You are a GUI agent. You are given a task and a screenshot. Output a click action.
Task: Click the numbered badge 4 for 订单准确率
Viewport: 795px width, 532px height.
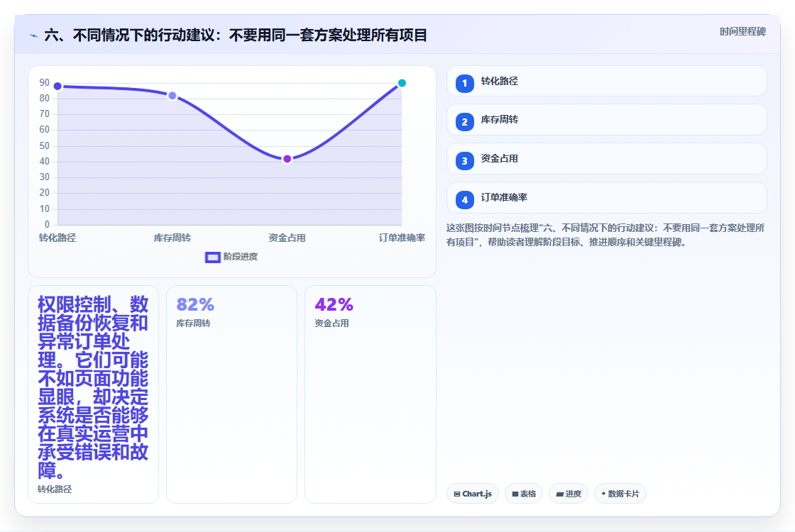click(464, 200)
